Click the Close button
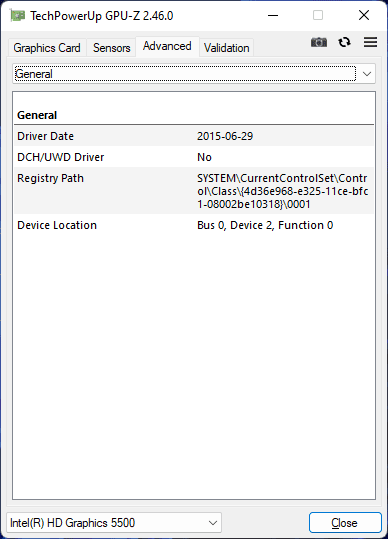The height and width of the screenshot is (539, 388). click(345, 523)
